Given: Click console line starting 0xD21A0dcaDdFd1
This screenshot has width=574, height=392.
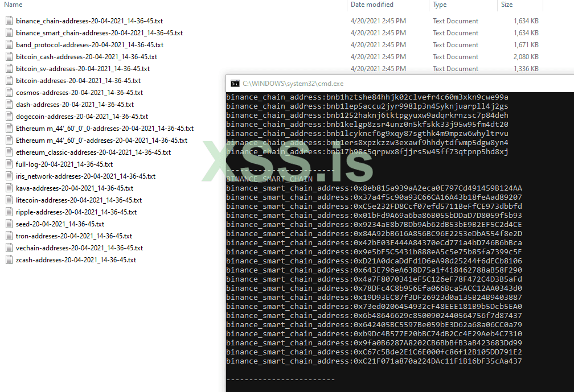Looking at the screenshot, I should 374,261.
